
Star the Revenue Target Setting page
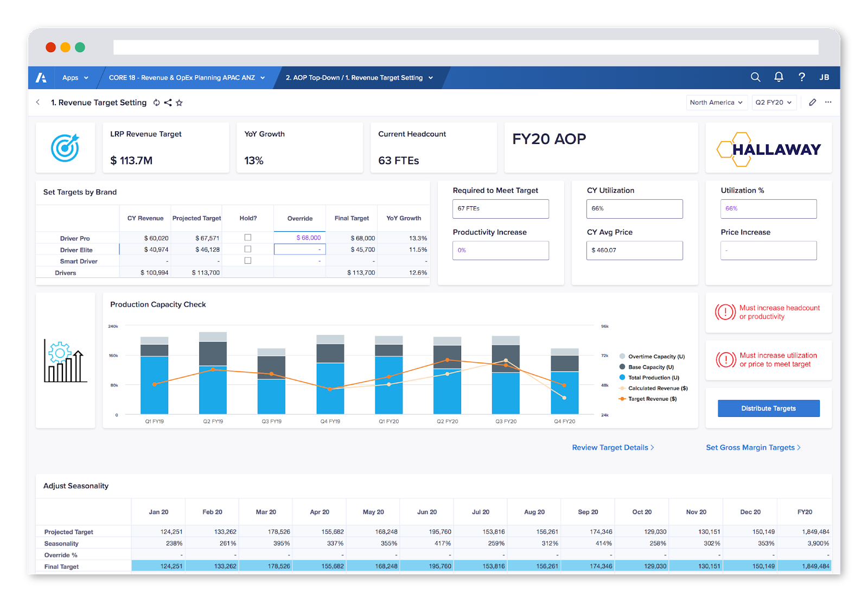180,102
